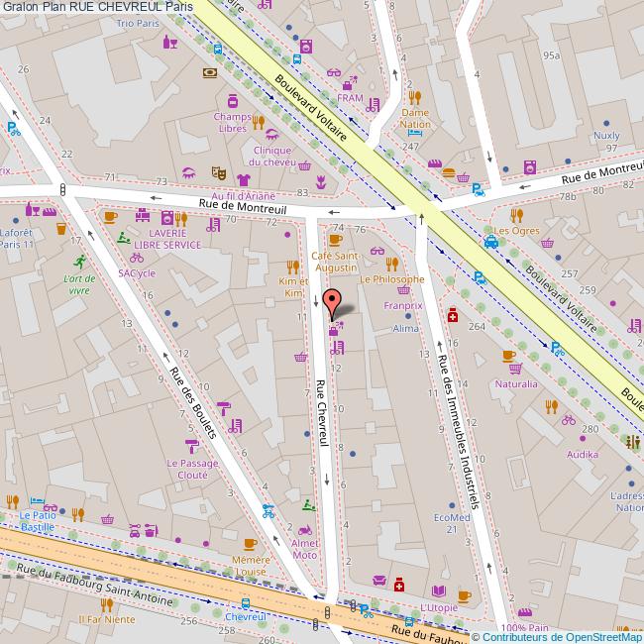Select the SACycle bicycle shop icon

pyautogui.click(x=136, y=258)
